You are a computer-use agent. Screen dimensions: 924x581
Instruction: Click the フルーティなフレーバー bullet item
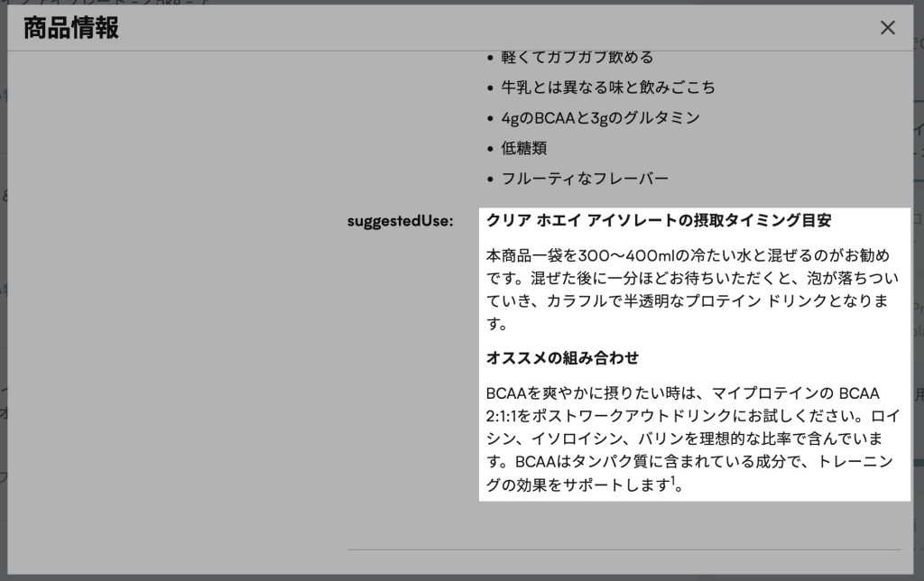(585, 179)
